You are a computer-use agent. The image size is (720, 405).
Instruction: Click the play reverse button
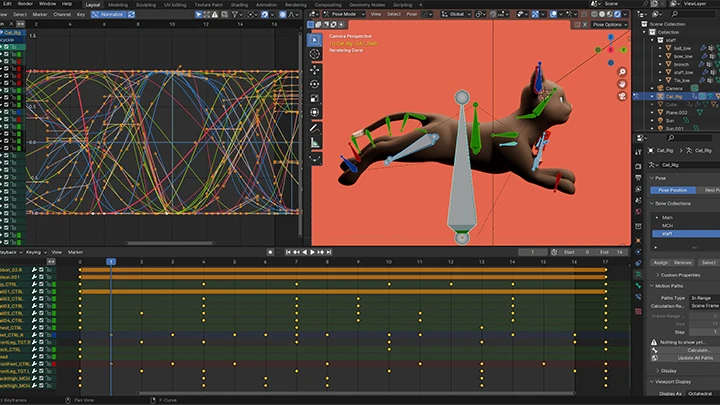[304, 252]
